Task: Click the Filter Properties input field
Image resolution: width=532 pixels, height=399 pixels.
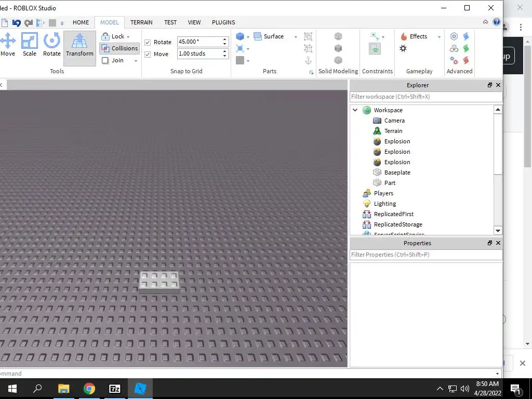Action: click(x=426, y=255)
